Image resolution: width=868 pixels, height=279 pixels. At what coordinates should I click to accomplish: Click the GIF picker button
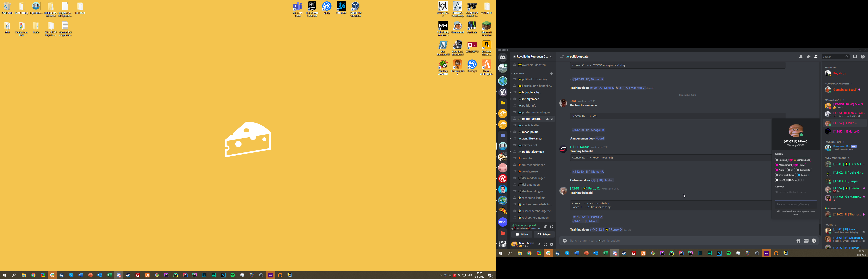pos(806,241)
